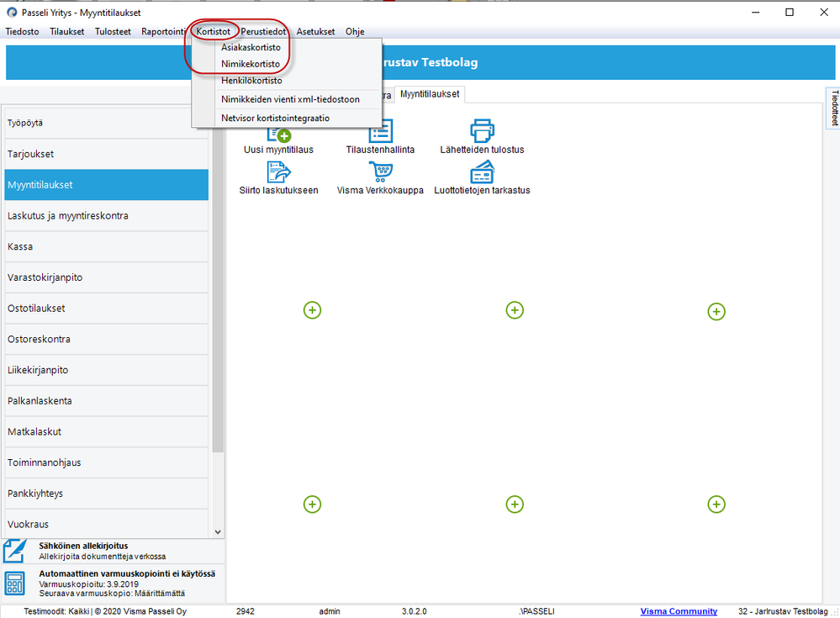Click the admin user in status bar

330,611
